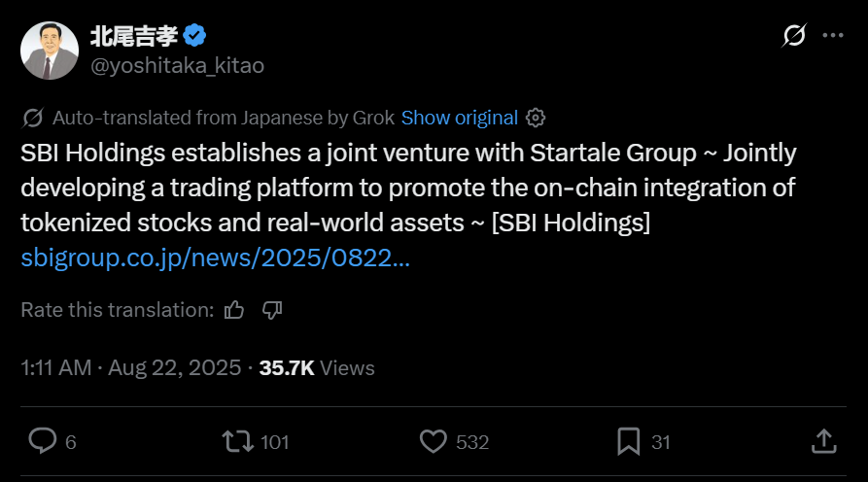Click the profile avatar photo
This screenshot has height=482, width=868.
click(x=51, y=51)
